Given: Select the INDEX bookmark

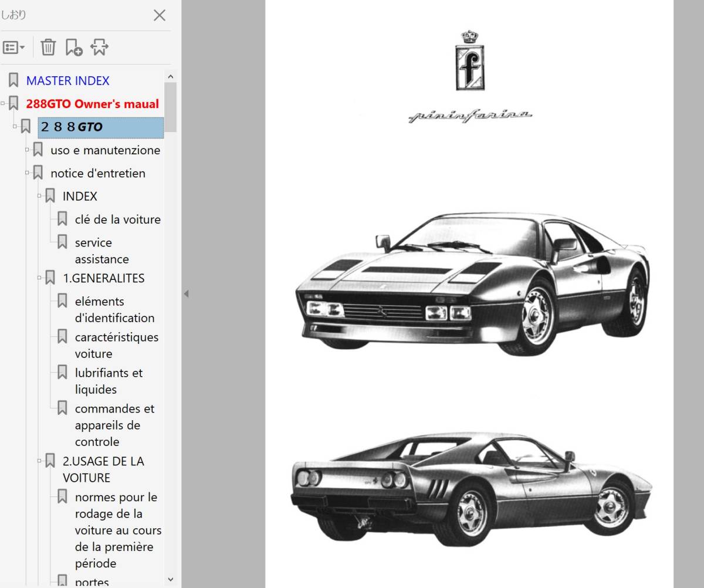Looking at the screenshot, I should (x=80, y=196).
